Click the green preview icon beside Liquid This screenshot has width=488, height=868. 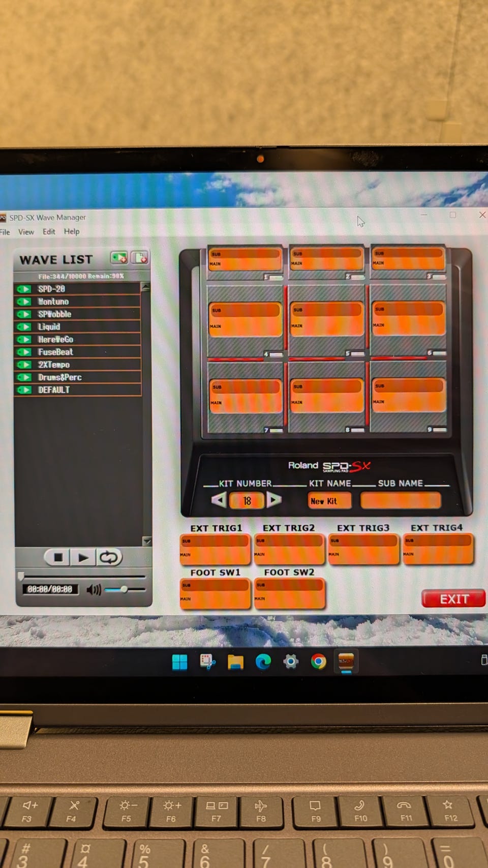coord(24,327)
